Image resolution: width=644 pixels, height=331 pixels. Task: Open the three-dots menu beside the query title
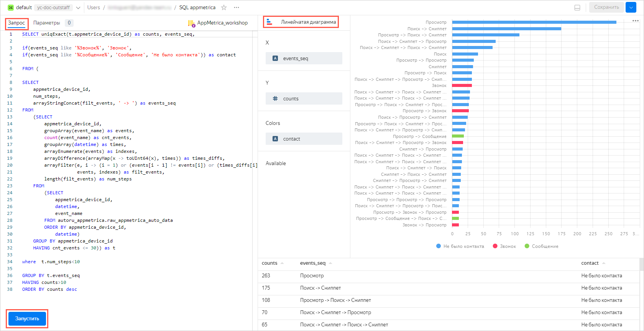(237, 8)
